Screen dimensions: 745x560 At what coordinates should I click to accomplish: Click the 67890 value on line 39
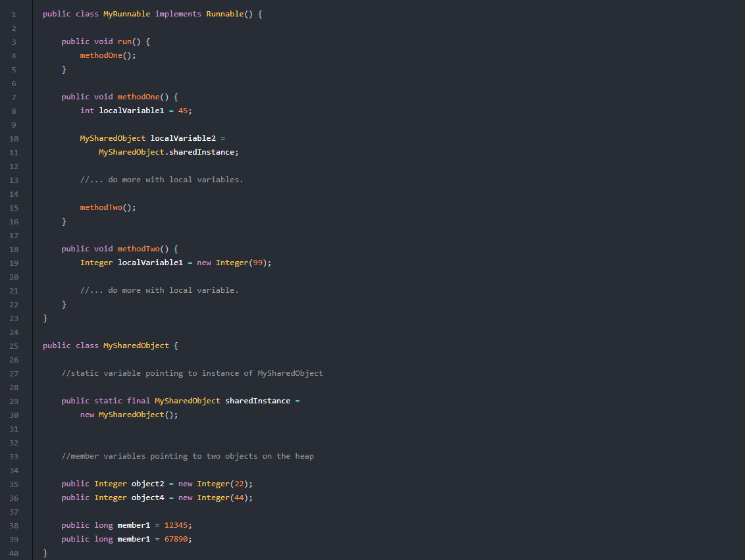(x=176, y=539)
